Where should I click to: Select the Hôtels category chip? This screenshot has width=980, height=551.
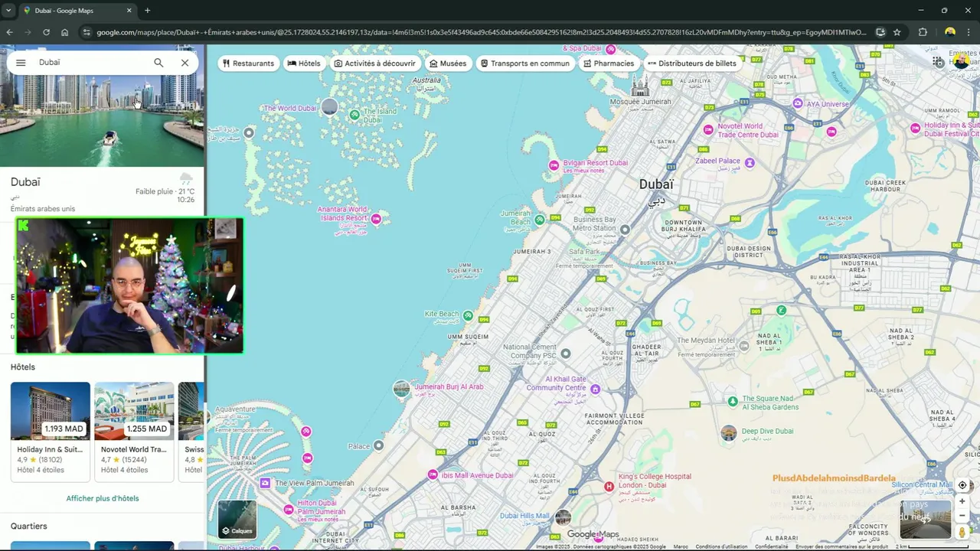304,64
